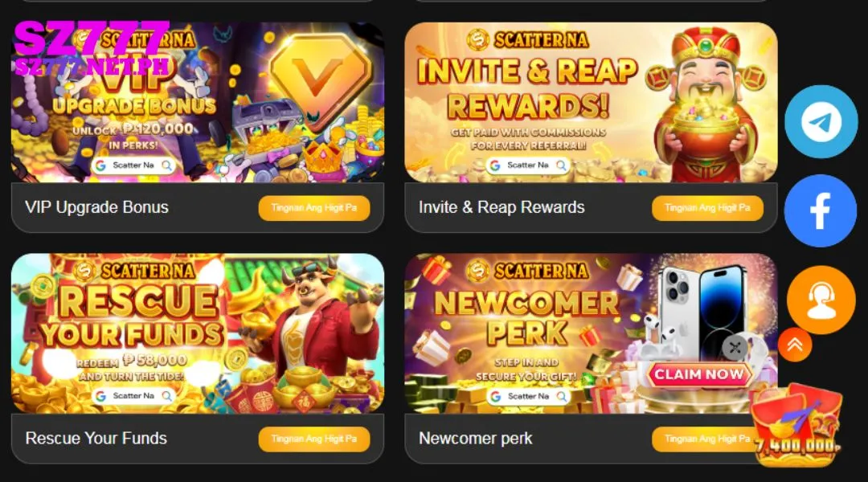Open the red envelope 7,400,000 reward
The width and height of the screenshot is (868, 482).
(x=797, y=426)
